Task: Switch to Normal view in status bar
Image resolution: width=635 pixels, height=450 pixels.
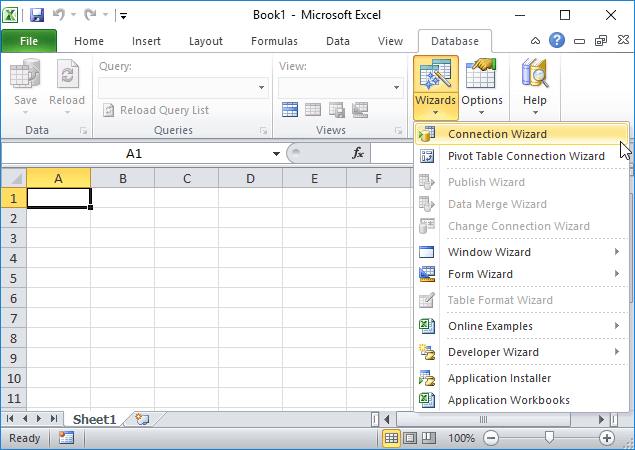Action: (x=391, y=438)
